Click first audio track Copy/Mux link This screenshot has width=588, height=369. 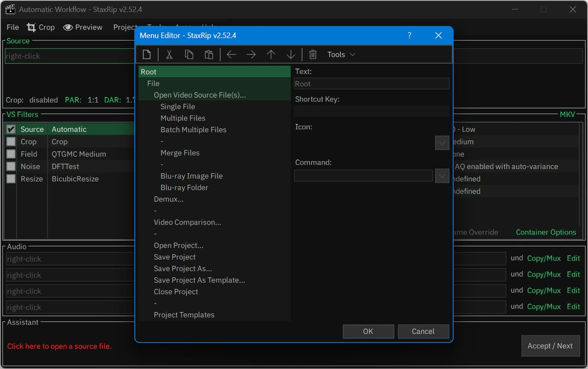[x=544, y=258]
